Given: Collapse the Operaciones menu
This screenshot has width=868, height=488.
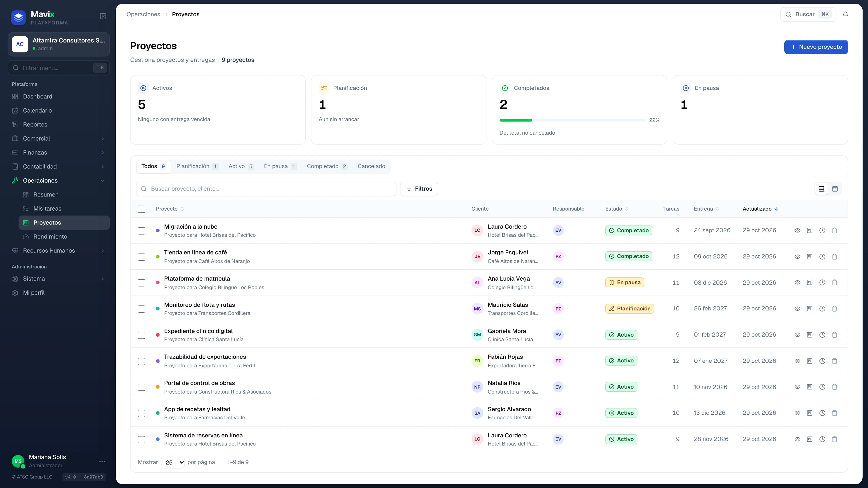Looking at the screenshot, I should click(x=59, y=181).
